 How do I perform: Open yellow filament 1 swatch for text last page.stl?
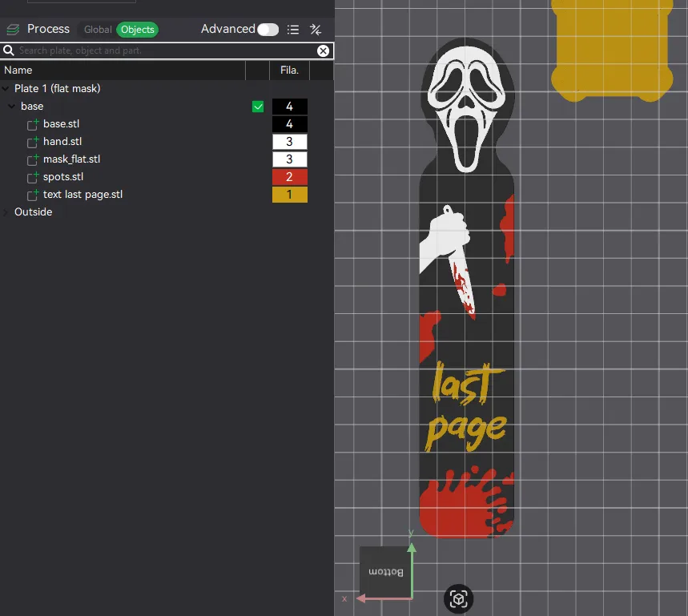tap(290, 195)
